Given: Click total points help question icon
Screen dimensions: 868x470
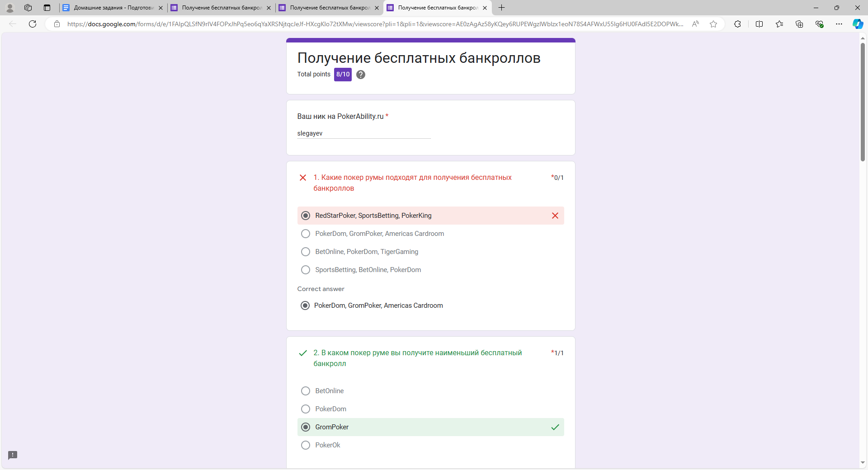Looking at the screenshot, I should click(360, 75).
